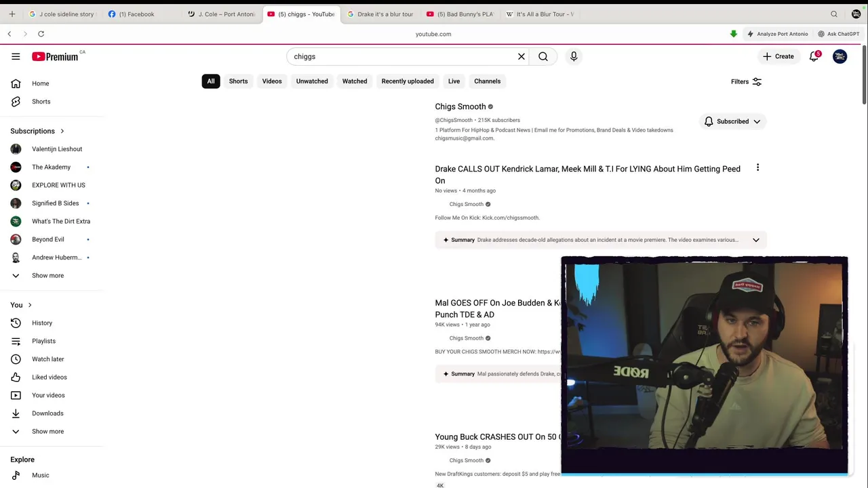This screenshot has width=868, height=488.
Task: Switch to the J. Cole – Port Antonio tab
Action: click(x=221, y=14)
